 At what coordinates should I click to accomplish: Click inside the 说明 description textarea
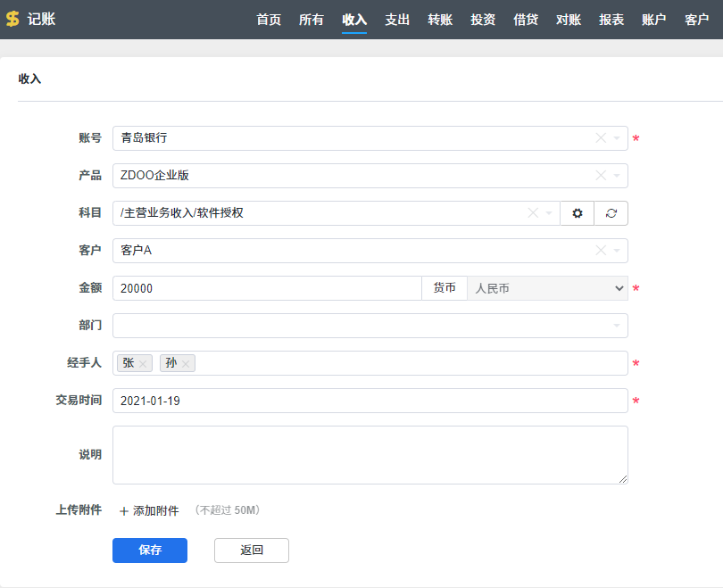[x=370, y=455]
